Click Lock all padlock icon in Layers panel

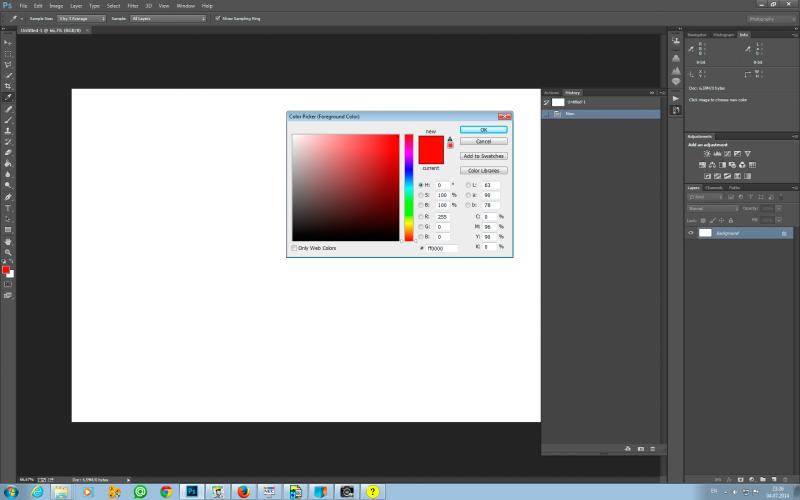pos(731,220)
